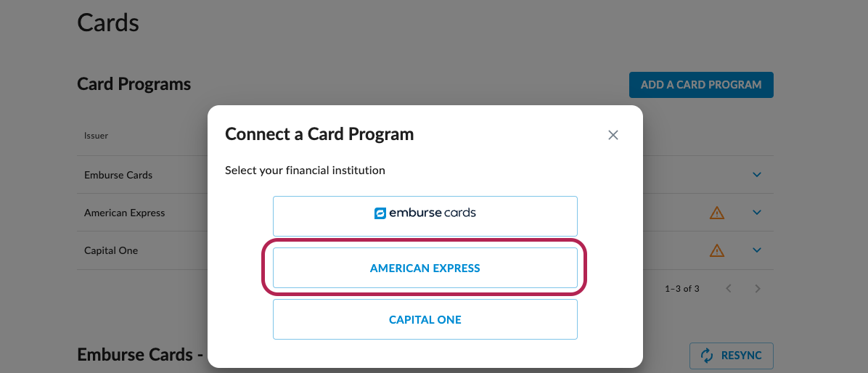This screenshot has height=373, width=868.
Task: Click the American Express row warning icon
Action: tap(717, 213)
